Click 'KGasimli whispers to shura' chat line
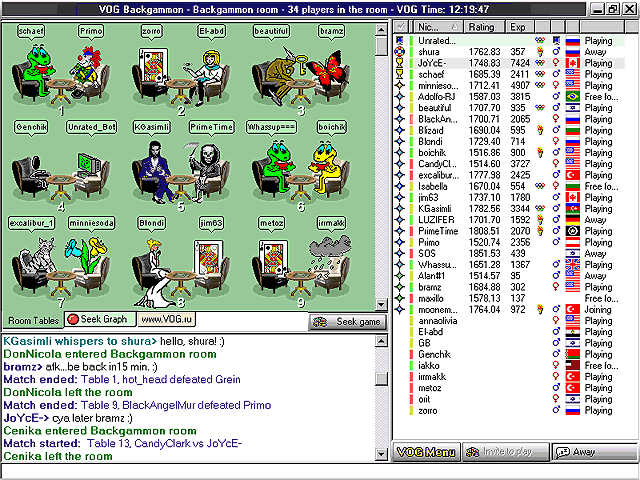The width and height of the screenshot is (640, 480). click(114, 341)
